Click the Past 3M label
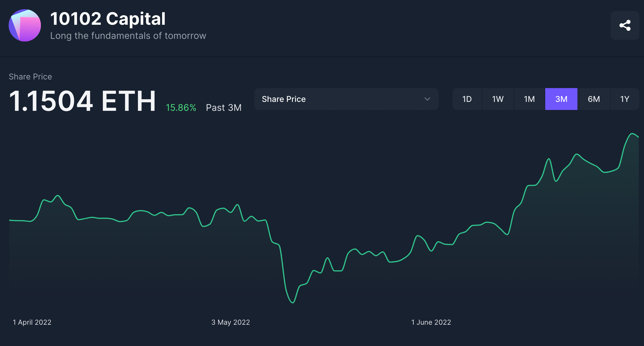 pyautogui.click(x=223, y=108)
